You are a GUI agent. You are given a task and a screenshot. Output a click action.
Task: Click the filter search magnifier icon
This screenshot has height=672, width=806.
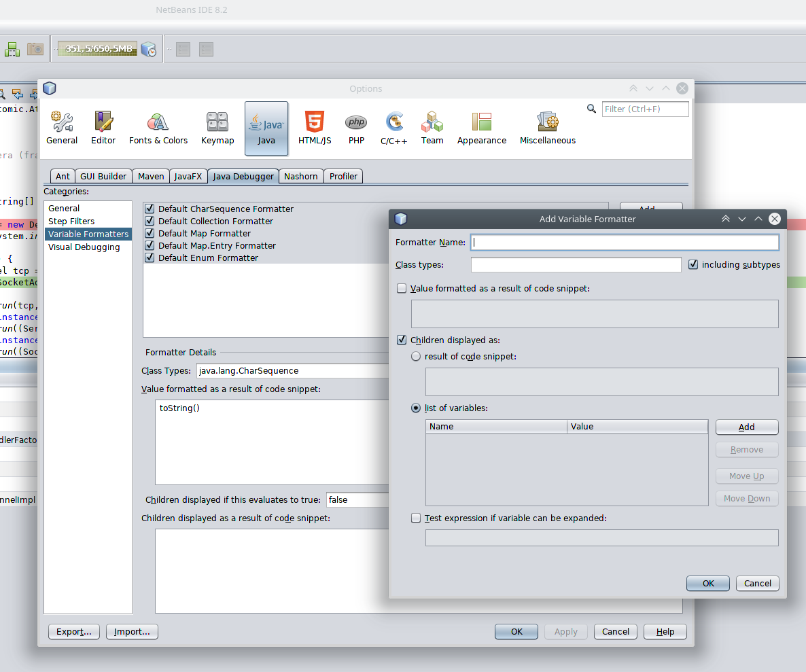tap(592, 109)
